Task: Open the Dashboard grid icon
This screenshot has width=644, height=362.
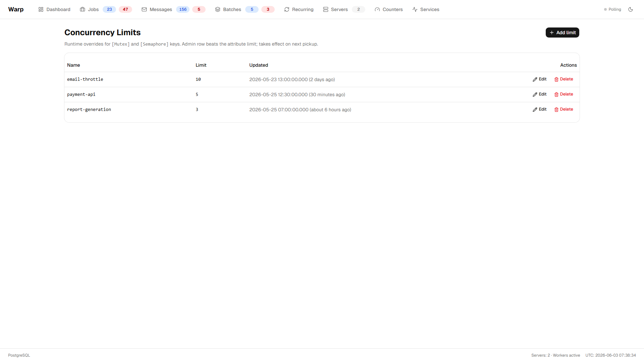Action: click(x=41, y=9)
